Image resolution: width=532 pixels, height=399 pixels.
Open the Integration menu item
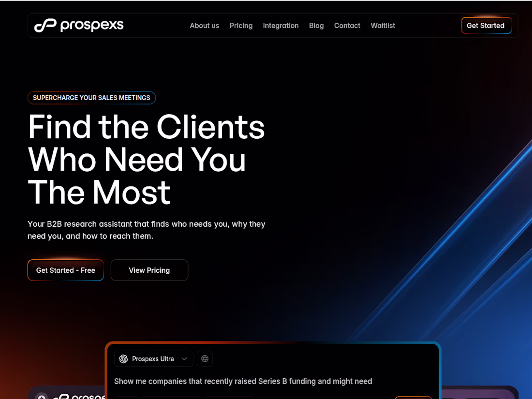pos(281,26)
